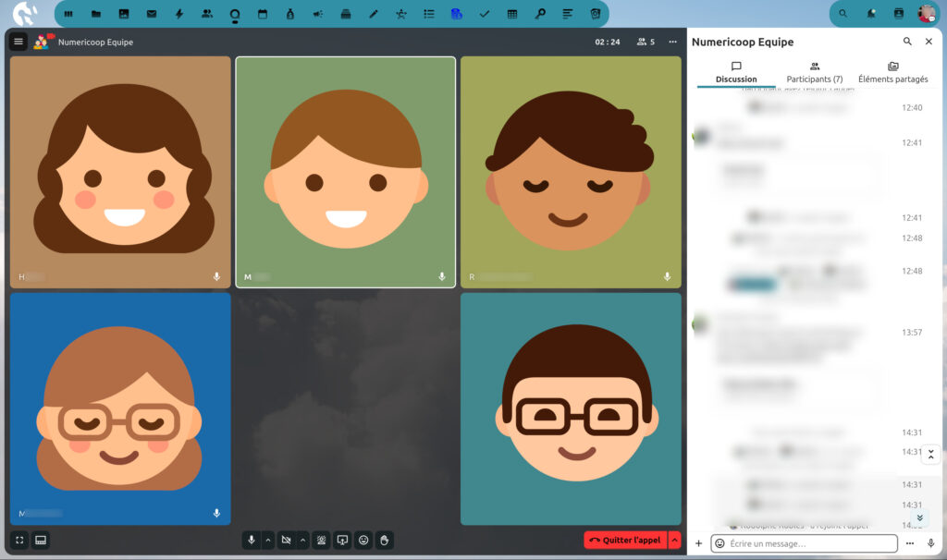The image size is (947, 560).
Task: Toggle fullscreen mode in call
Action: pyautogui.click(x=19, y=540)
